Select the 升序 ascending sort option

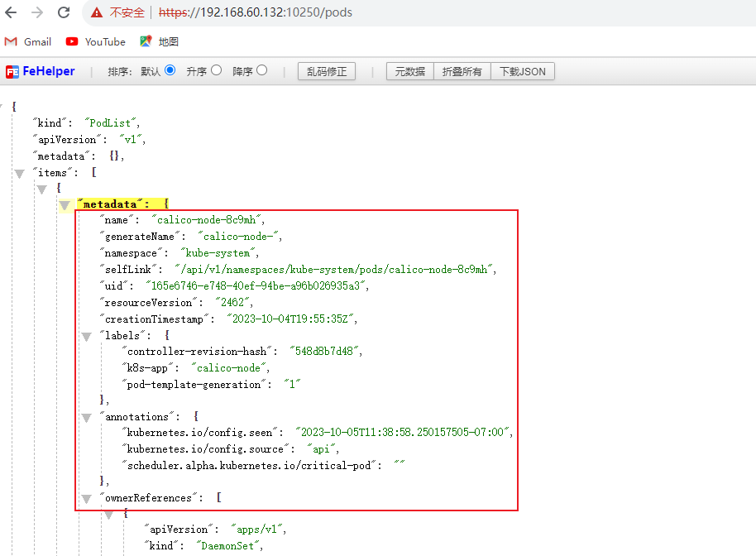click(217, 70)
